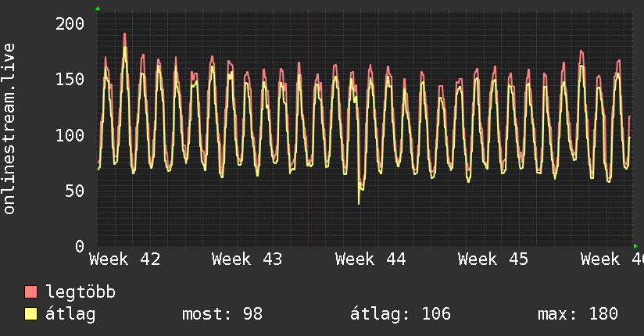Viewport: 644px width, 336px height.
Task: Click the Week 45 x-axis label
Action: [493, 259]
